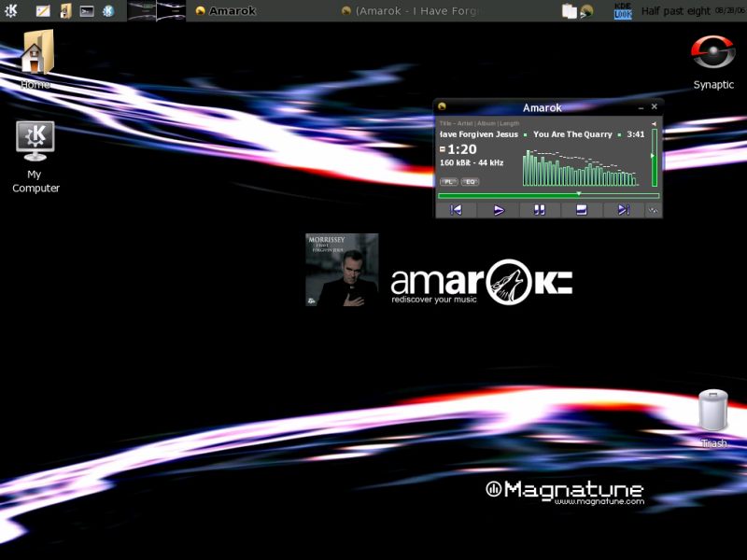Click the 08/28/06 date in the panel
The width and height of the screenshot is (747, 560).
tap(730, 10)
